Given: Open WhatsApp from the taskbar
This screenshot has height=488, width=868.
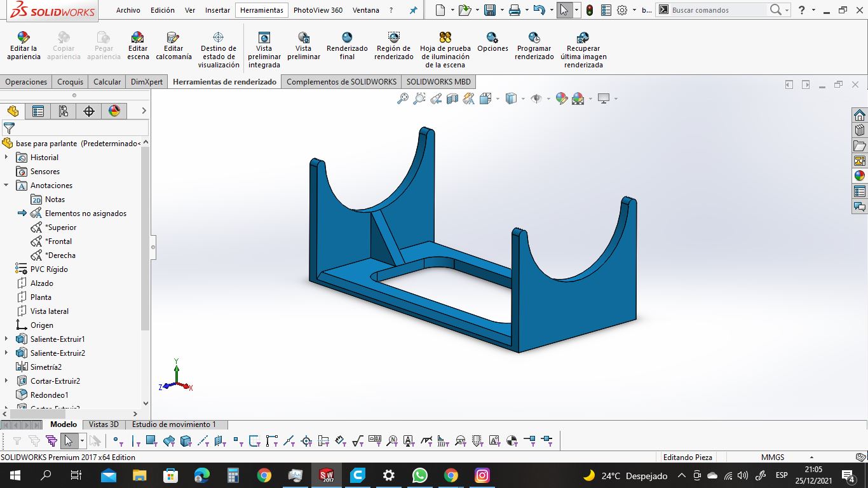Looking at the screenshot, I should click(420, 475).
